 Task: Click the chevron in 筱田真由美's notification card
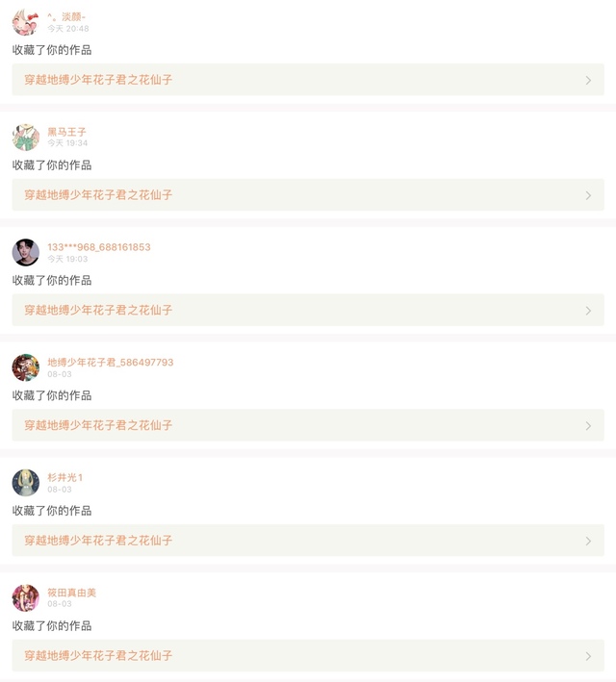[588, 656]
